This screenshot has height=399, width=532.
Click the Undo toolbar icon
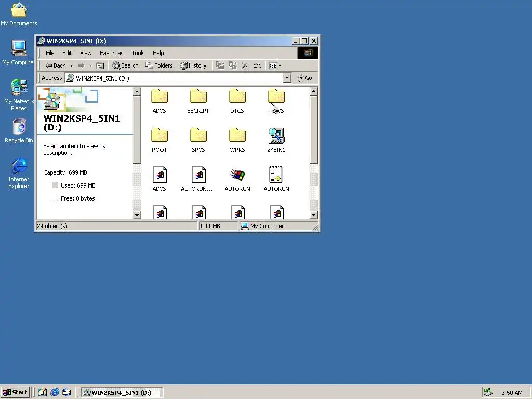click(x=257, y=65)
